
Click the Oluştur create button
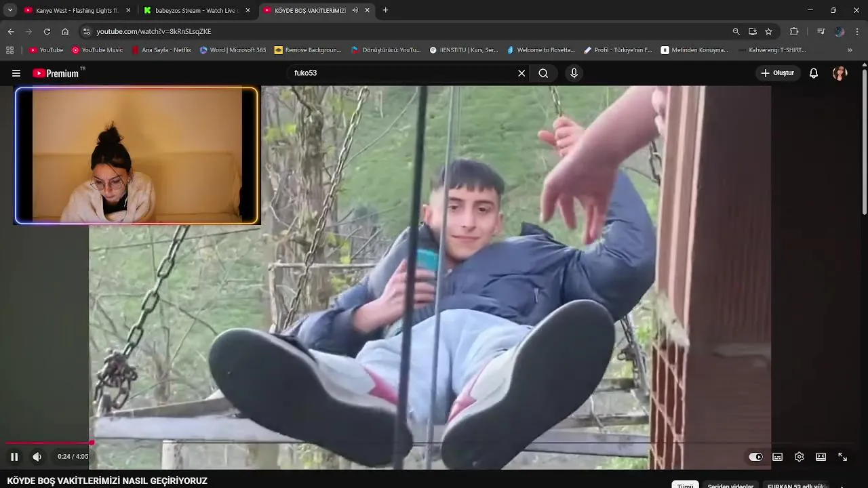(x=778, y=73)
